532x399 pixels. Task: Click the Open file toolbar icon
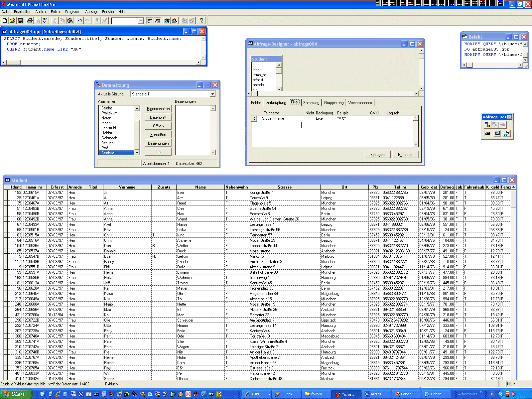12,21
